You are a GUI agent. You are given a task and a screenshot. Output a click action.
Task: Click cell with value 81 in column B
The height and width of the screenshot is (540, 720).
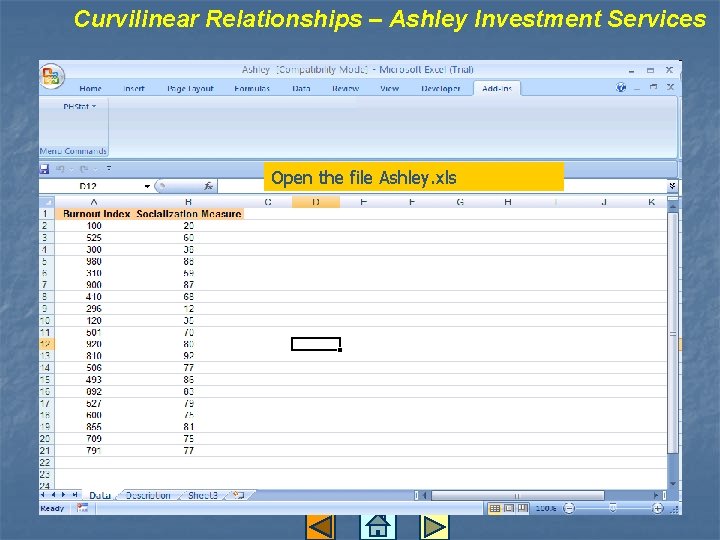click(189, 427)
